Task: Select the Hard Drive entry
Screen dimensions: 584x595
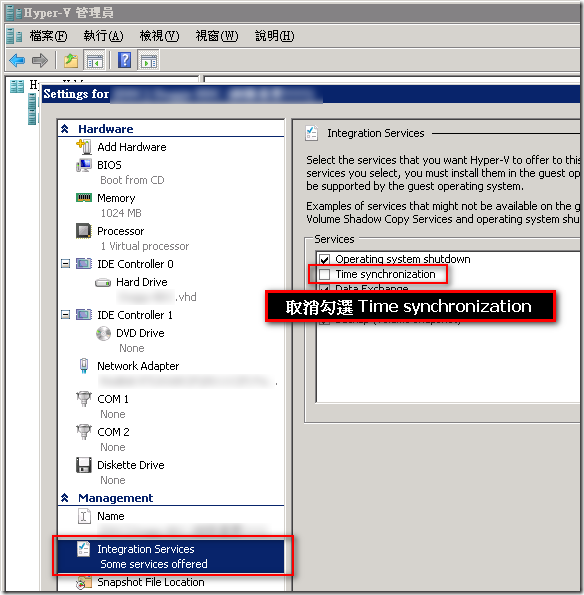Action: [142, 282]
